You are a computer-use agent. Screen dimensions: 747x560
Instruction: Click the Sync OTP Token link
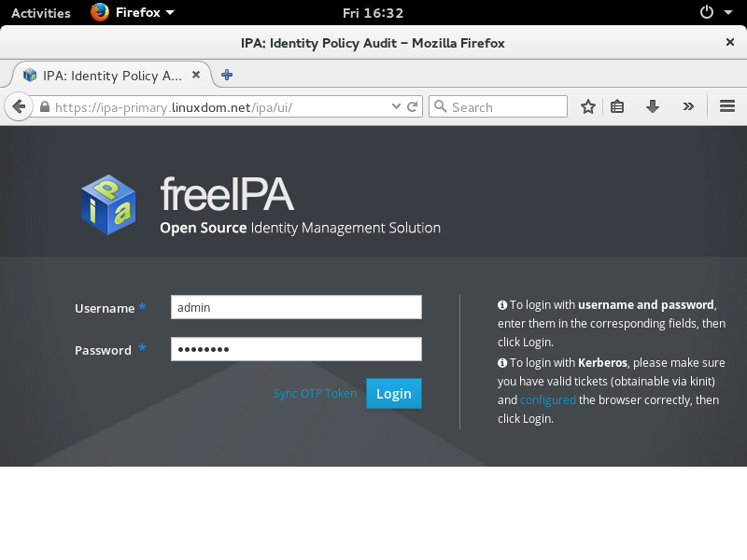(x=315, y=393)
